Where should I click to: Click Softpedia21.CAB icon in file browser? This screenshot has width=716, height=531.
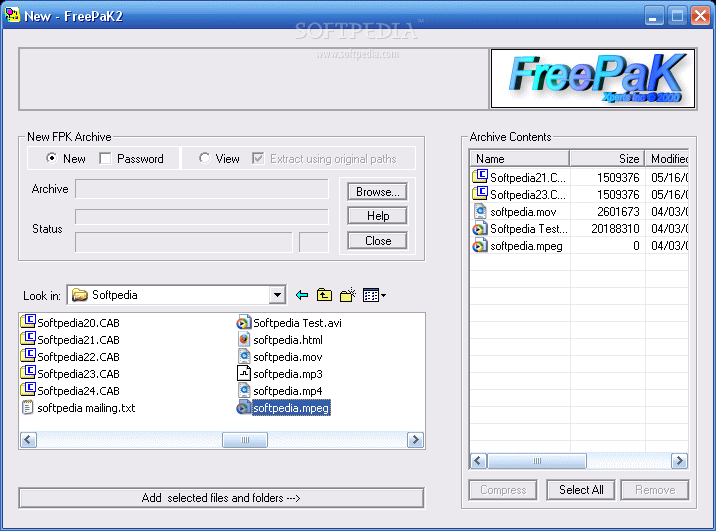28,339
